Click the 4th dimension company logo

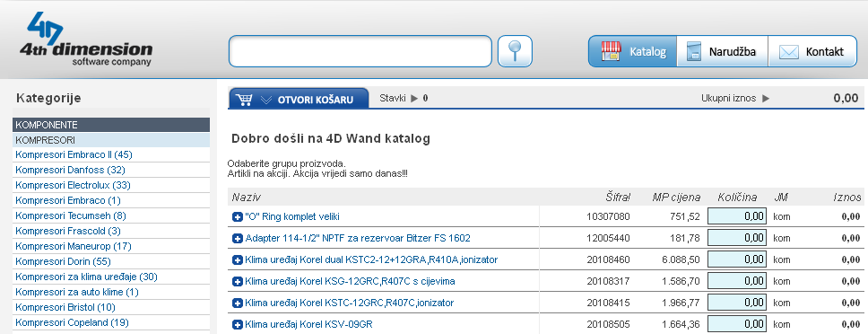(x=86, y=40)
